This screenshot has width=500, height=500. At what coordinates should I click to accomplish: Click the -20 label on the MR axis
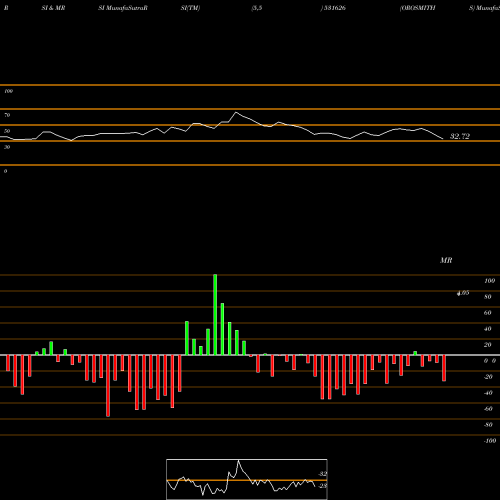488,377
